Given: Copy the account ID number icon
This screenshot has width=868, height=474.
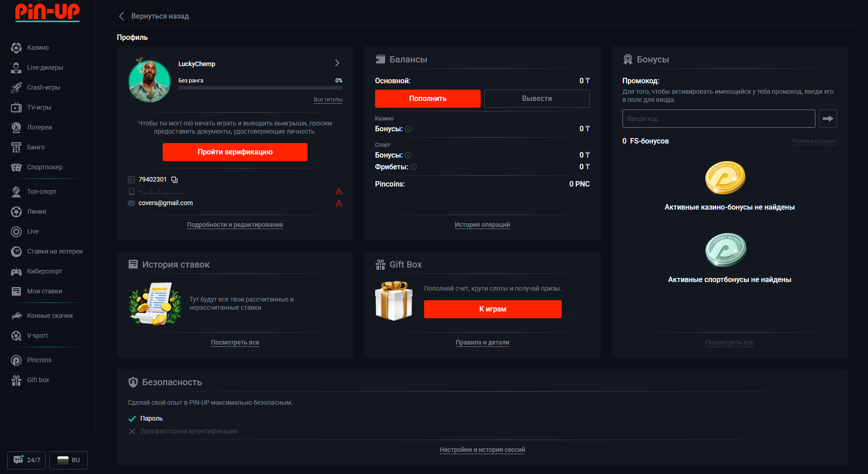Looking at the screenshot, I should 174,180.
